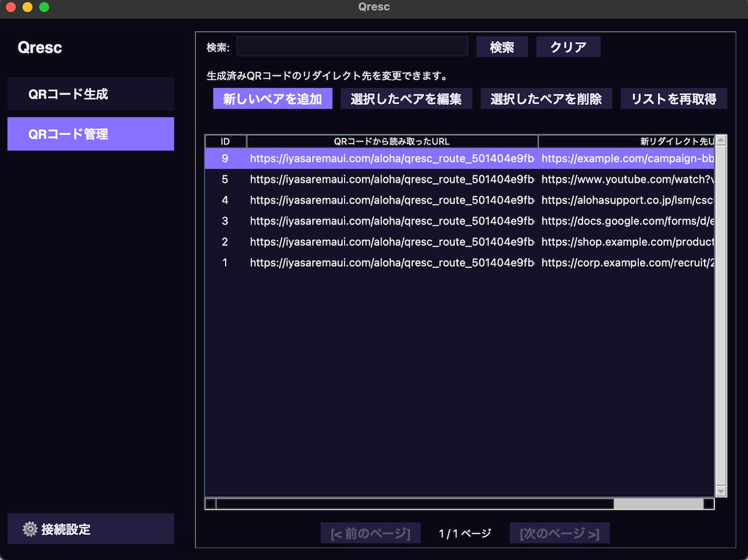Click the horizontal scrollbar right arrow
The height and width of the screenshot is (560, 748).
click(x=709, y=504)
